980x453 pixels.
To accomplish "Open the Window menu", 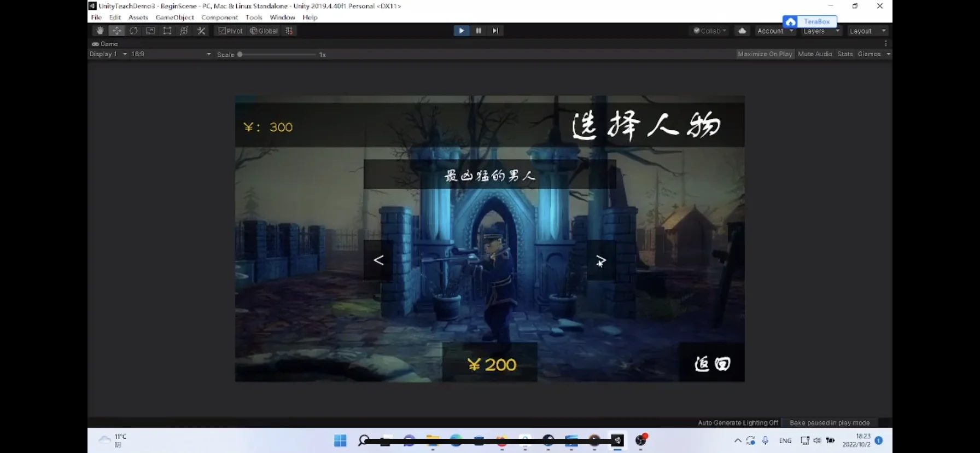I will 282,18.
